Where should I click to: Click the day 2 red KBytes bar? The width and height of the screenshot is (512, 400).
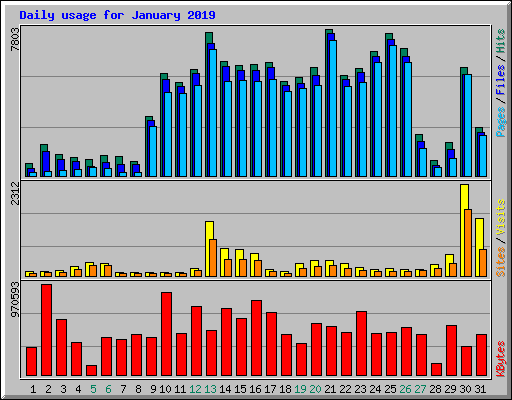(x=46, y=330)
